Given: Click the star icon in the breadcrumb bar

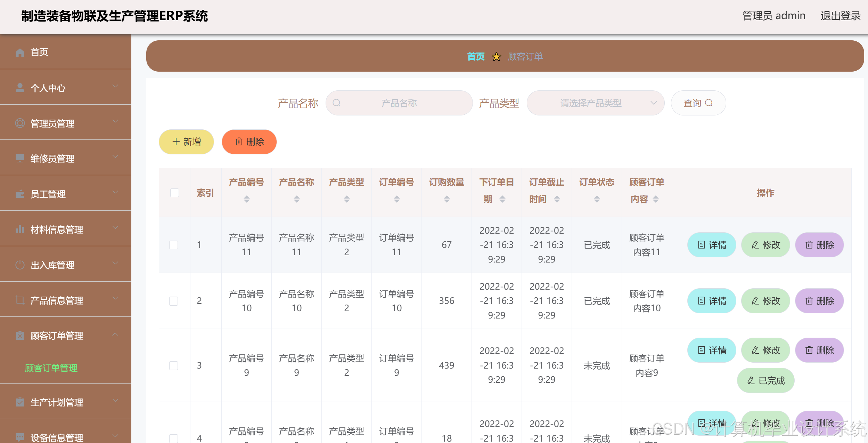Looking at the screenshot, I should (x=497, y=56).
